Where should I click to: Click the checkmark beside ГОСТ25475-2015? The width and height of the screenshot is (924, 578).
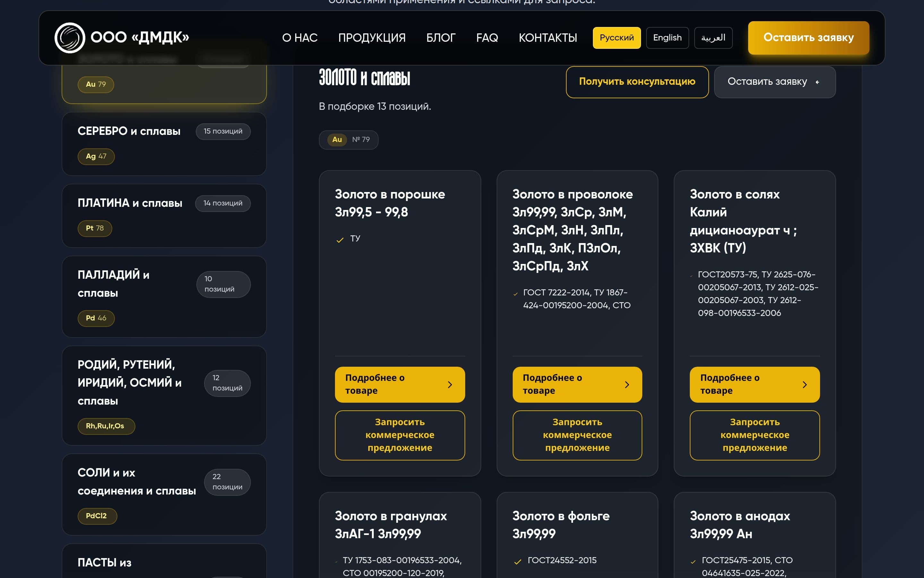[x=693, y=562]
